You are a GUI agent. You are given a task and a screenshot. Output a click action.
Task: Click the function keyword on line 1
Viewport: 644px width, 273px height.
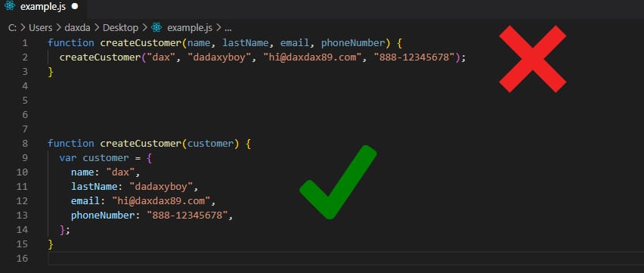point(71,43)
